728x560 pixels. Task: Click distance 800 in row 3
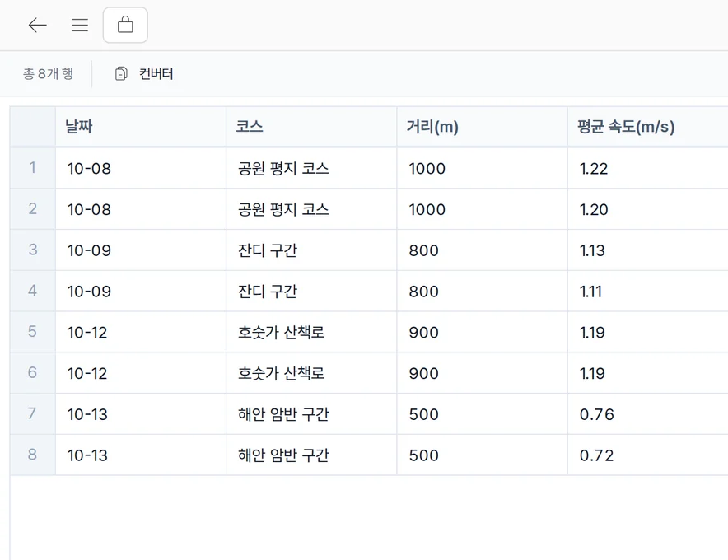(483, 250)
